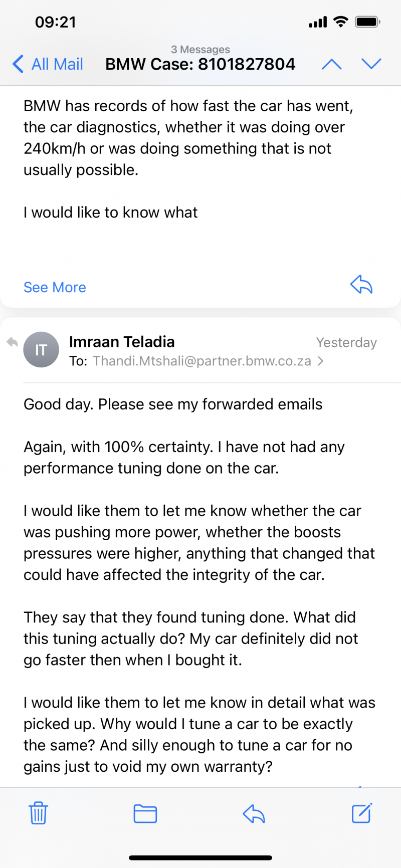Viewport: 401px width, 868px height.
Task: Tap the home indicator bar
Action: pos(200,858)
